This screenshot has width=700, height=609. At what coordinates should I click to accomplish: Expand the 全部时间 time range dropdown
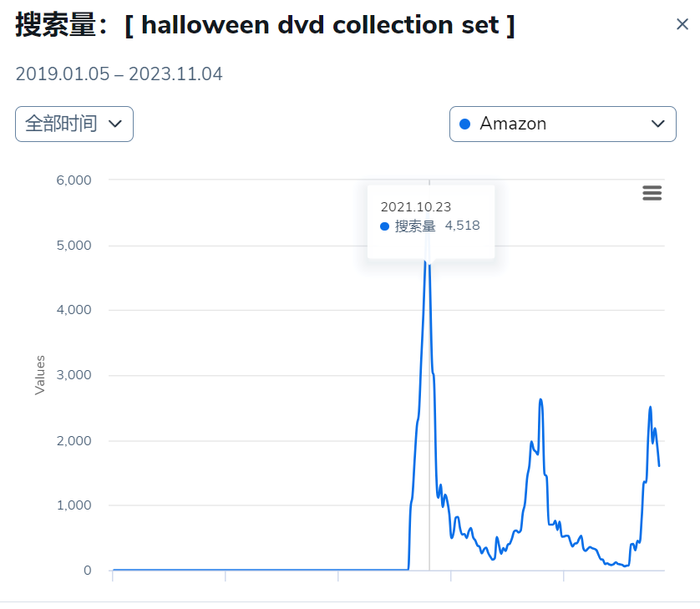[74, 124]
